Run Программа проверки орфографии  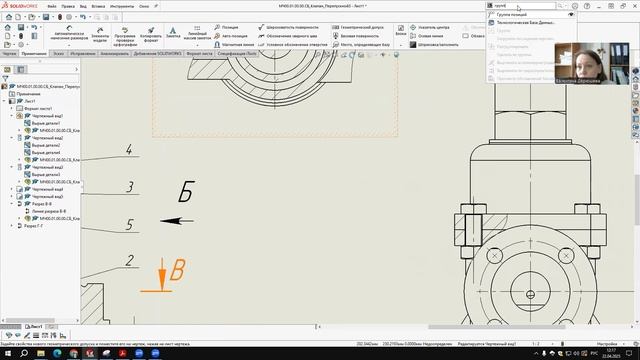[x=125, y=36]
